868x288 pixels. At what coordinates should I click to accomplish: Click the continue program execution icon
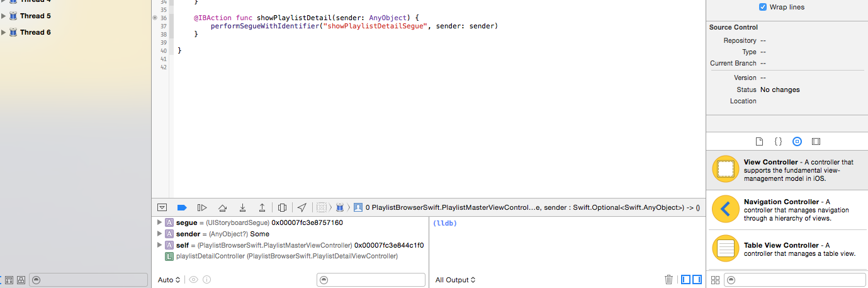pos(202,207)
